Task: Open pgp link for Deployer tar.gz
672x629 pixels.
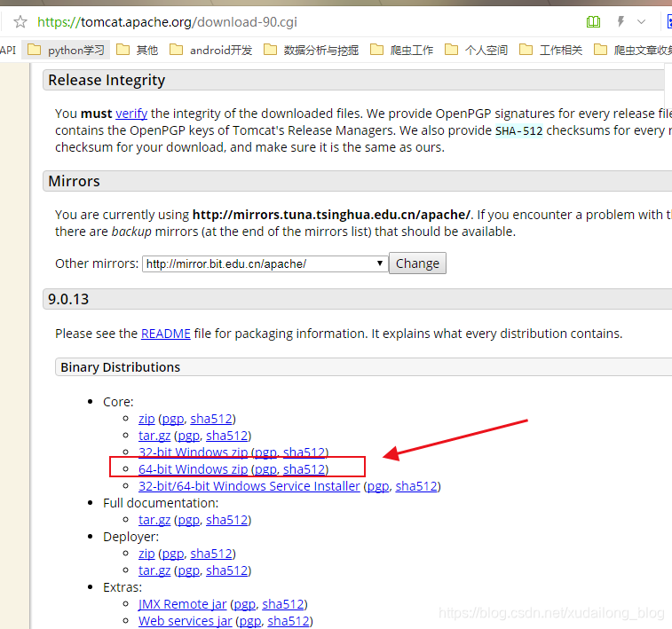Action: coord(188,570)
